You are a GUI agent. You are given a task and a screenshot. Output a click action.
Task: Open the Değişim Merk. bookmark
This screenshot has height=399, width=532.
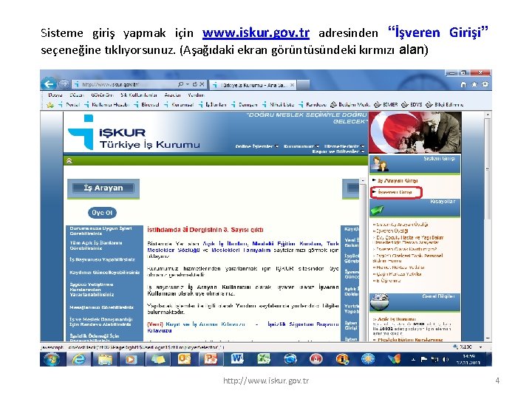pos(350,104)
